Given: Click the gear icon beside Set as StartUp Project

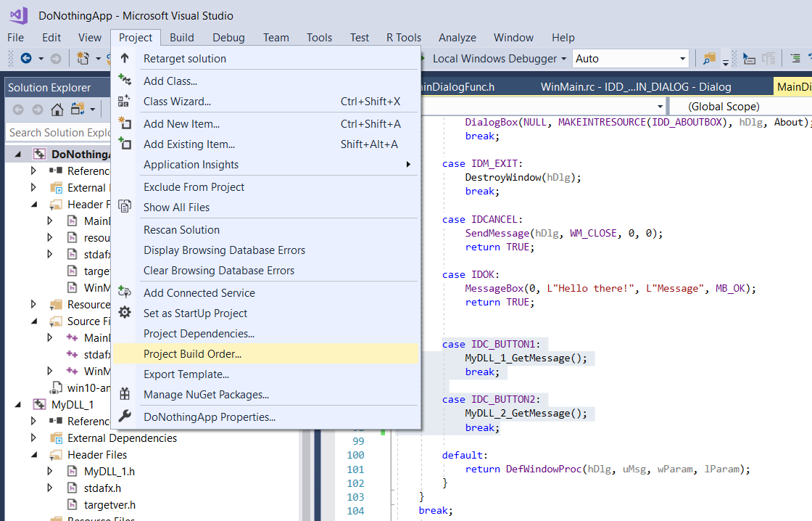Looking at the screenshot, I should 125,313.
